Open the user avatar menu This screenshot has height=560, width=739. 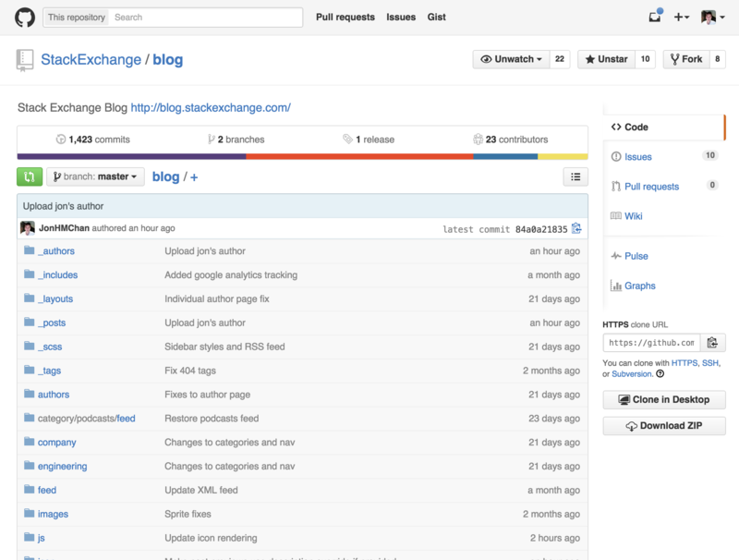(712, 18)
